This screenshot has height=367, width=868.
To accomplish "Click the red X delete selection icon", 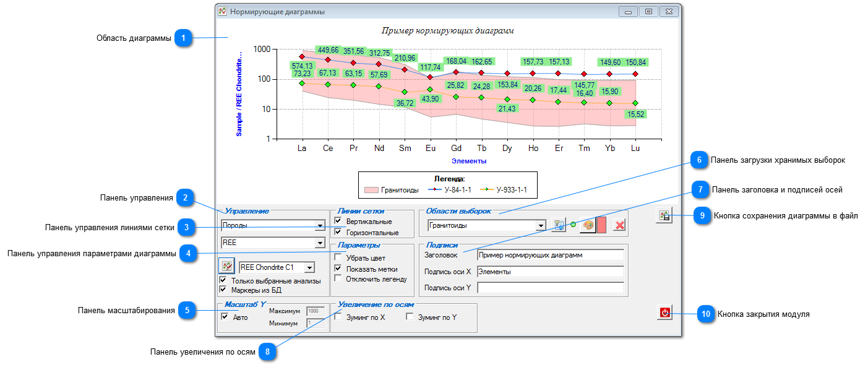I will tap(619, 225).
